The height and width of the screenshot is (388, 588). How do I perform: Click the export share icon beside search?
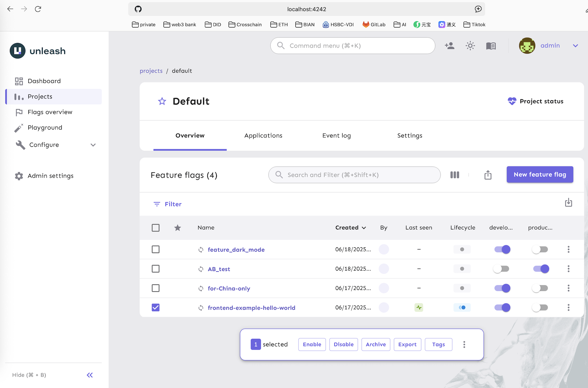(488, 175)
